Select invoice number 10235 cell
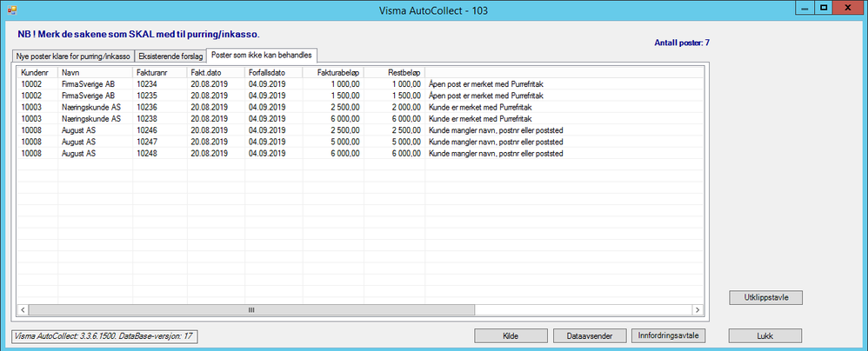Image resolution: width=868 pixels, height=351 pixels. tap(147, 96)
